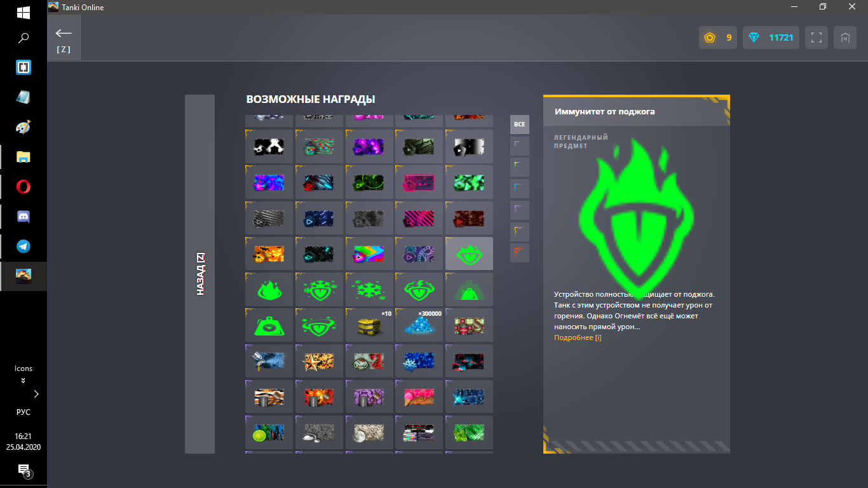
Task: Filter rewards by green rarity flag
Action: (520, 168)
